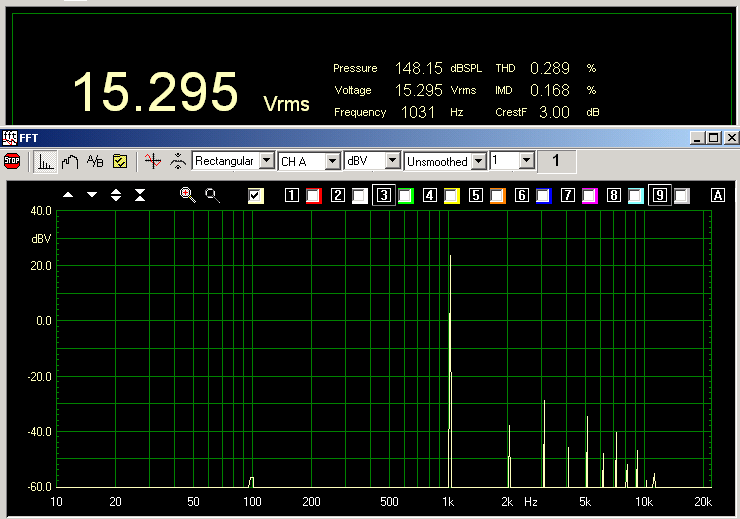Toggle trace 1 red checkbox
The height and width of the screenshot is (519, 740).
pyautogui.click(x=313, y=196)
